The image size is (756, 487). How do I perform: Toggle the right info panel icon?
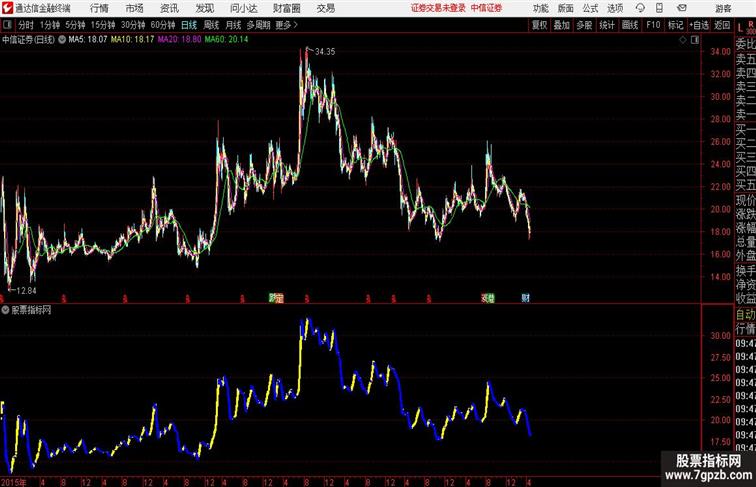click(x=695, y=40)
